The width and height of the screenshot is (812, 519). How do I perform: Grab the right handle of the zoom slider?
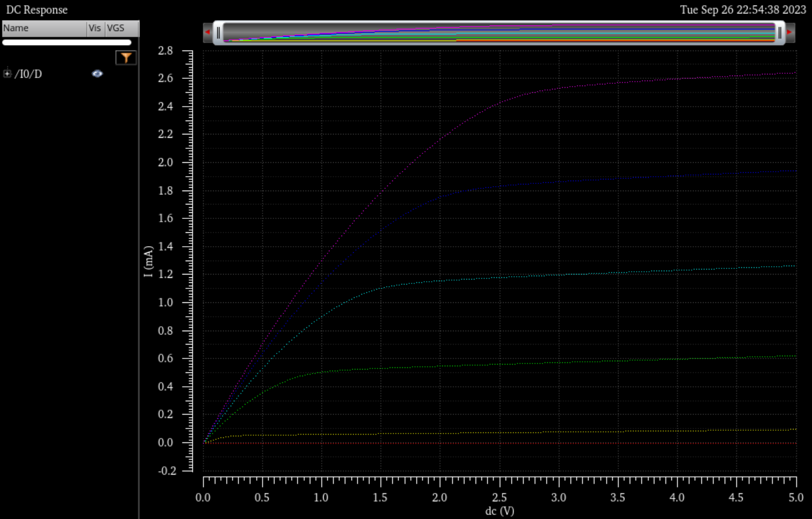(x=780, y=33)
